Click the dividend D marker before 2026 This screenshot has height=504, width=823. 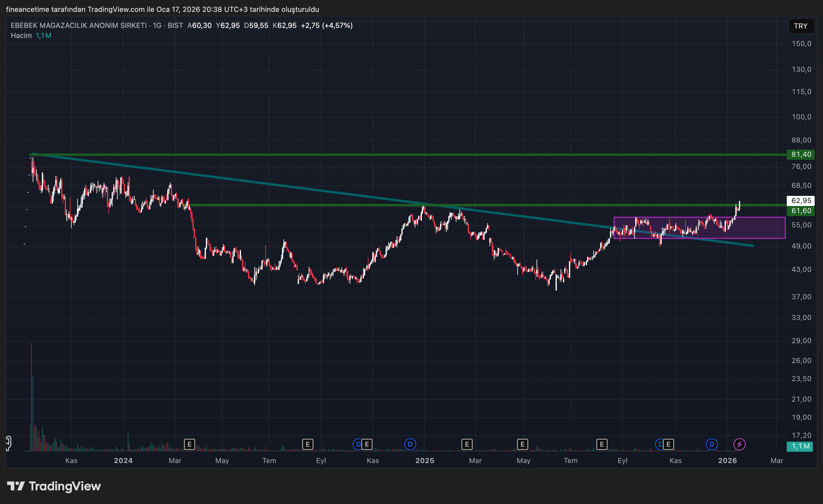click(712, 444)
